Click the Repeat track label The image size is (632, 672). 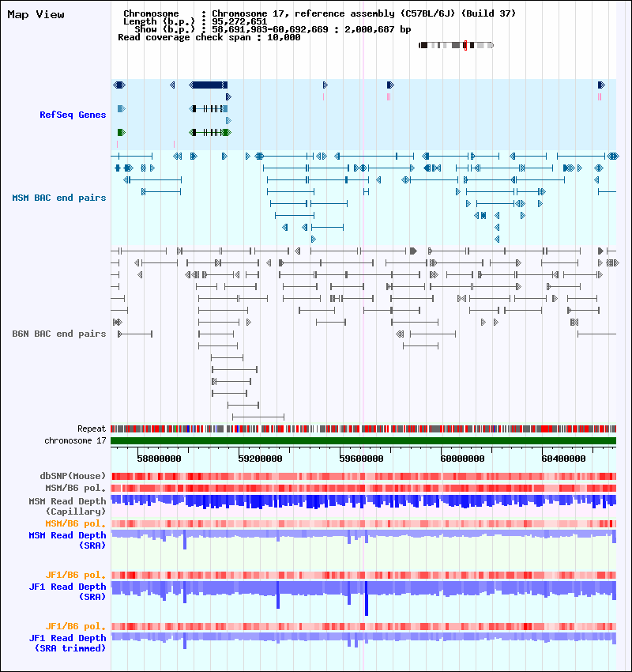click(92, 428)
